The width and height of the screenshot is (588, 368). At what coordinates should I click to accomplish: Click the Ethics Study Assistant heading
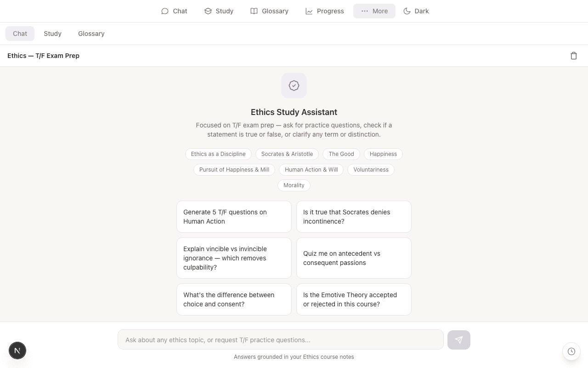(x=294, y=112)
